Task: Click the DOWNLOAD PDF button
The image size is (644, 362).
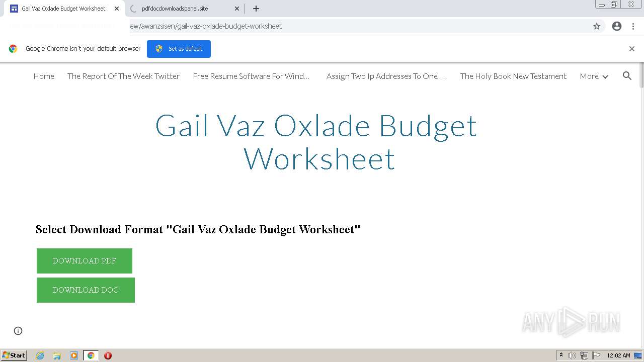Action: pos(85,261)
